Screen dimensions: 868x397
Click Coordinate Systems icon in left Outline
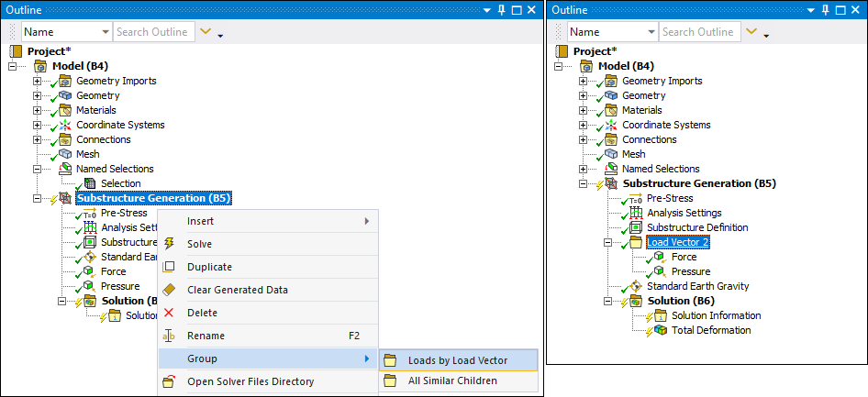point(66,125)
